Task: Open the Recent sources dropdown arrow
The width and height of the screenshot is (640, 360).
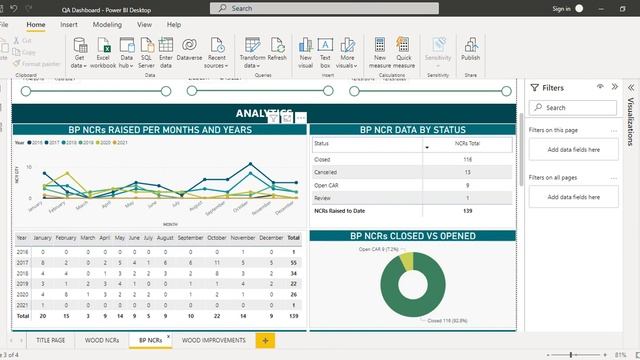Action: coord(226,66)
